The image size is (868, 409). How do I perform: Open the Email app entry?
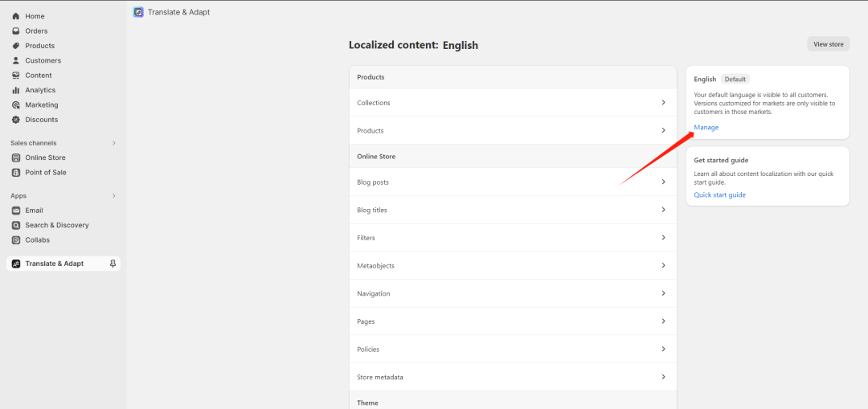pos(35,211)
